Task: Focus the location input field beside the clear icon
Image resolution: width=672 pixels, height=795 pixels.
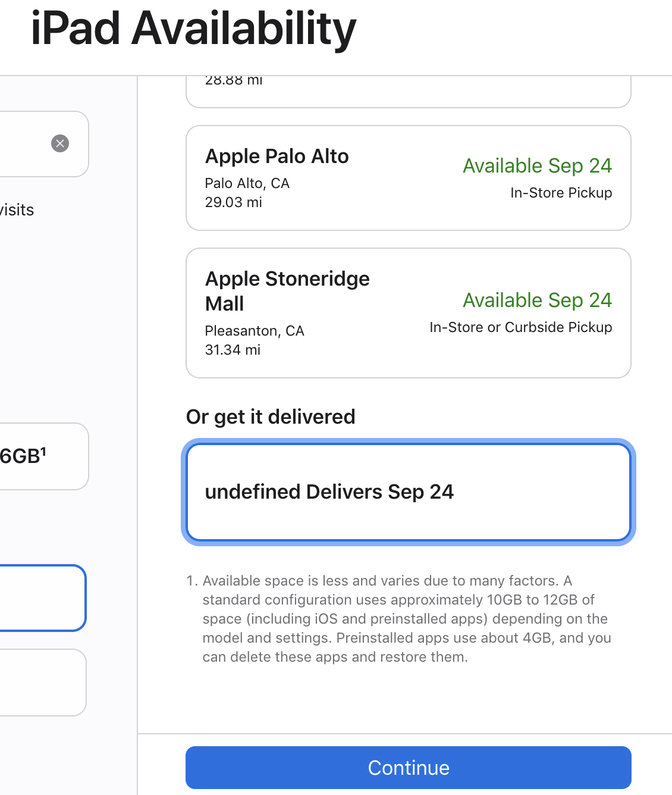Action: click(24, 144)
